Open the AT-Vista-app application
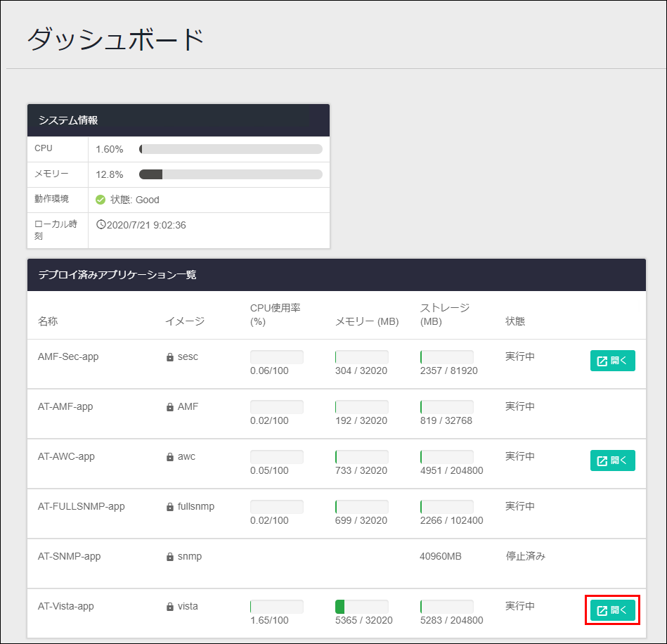 click(612, 610)
